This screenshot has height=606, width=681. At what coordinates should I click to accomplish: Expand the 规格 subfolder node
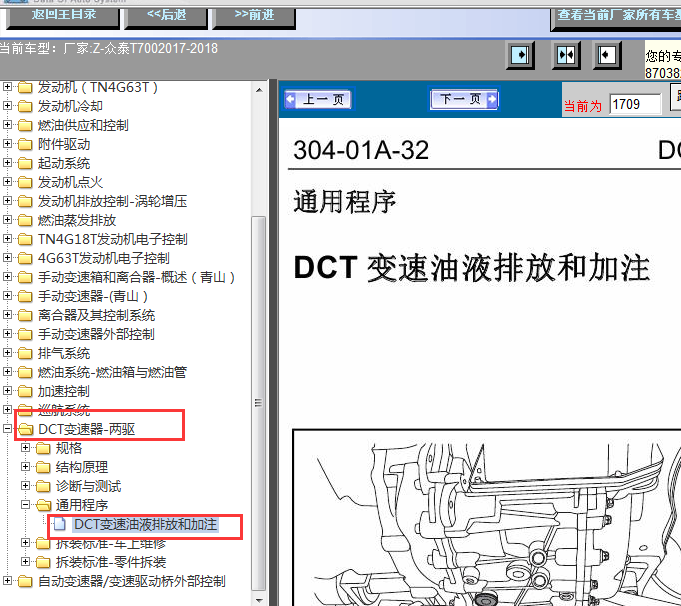25,447
